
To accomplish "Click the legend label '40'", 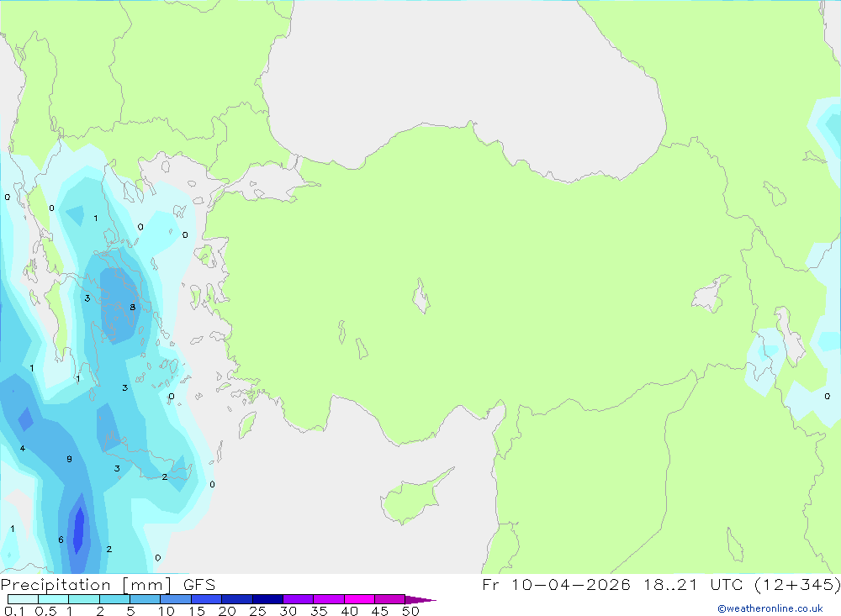I will click(x=350, y=611).
